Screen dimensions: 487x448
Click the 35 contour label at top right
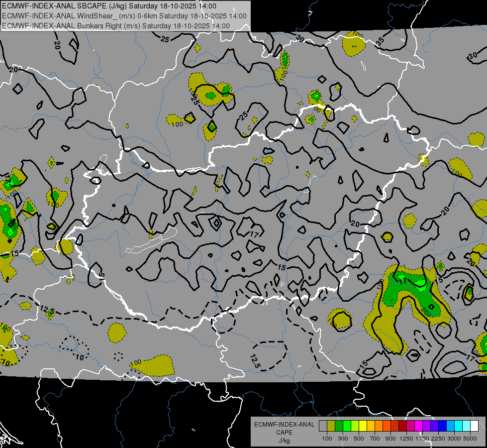coord(380,41)
